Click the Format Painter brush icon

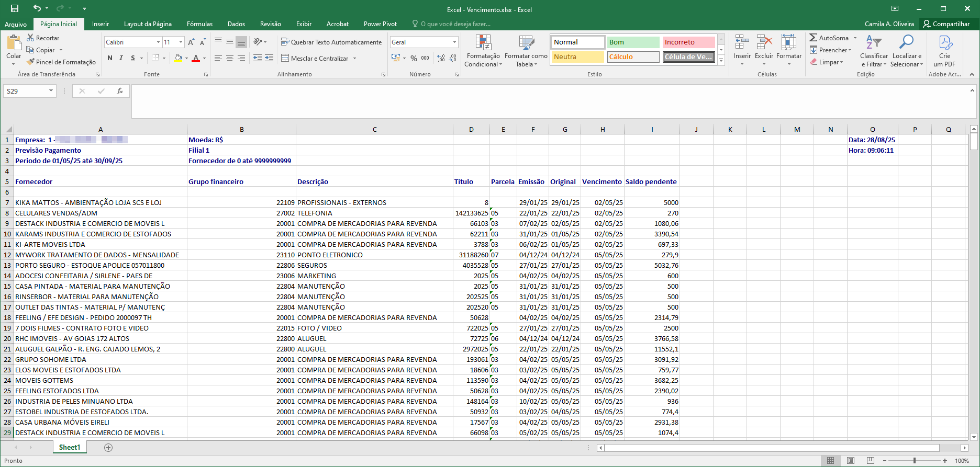pos(31,62)
